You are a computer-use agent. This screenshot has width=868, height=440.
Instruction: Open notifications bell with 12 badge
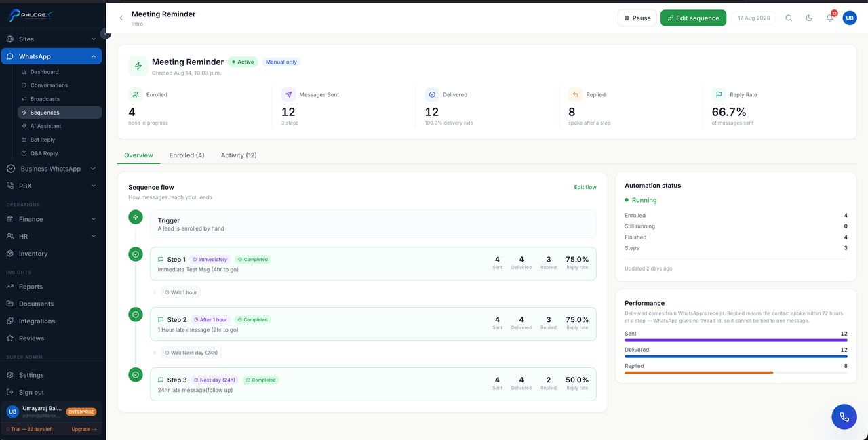coord(830,18)
